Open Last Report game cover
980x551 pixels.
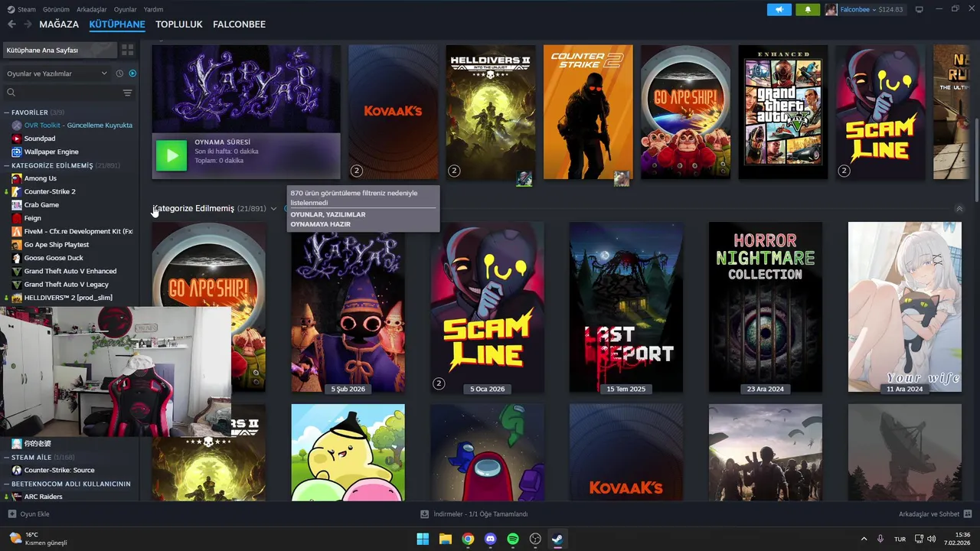coord(626,307)
